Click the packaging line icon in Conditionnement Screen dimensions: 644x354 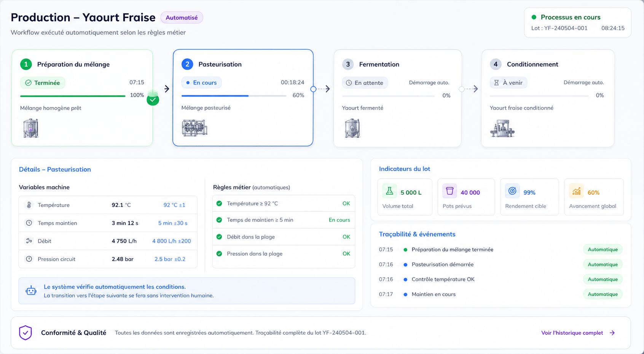click(502, 129)
